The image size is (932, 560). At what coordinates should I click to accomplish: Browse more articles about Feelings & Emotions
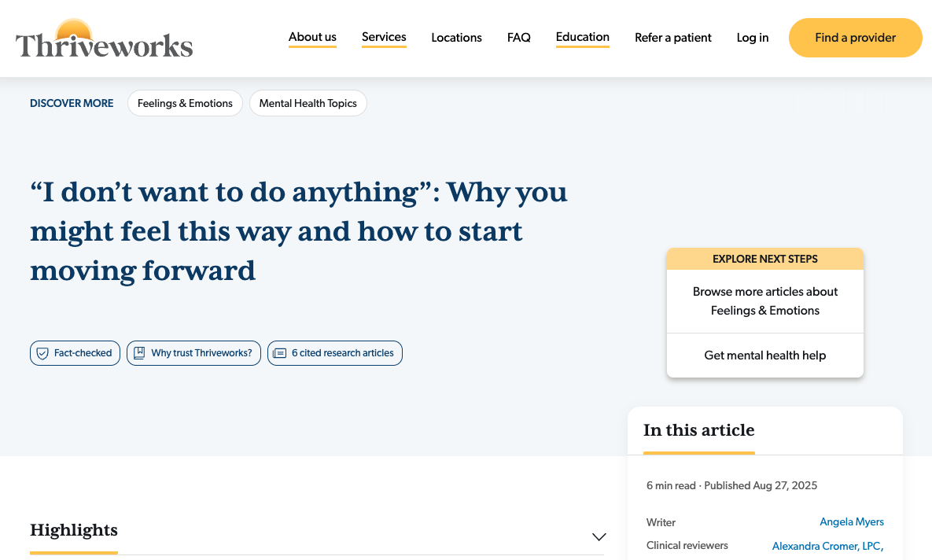[765, 301]
